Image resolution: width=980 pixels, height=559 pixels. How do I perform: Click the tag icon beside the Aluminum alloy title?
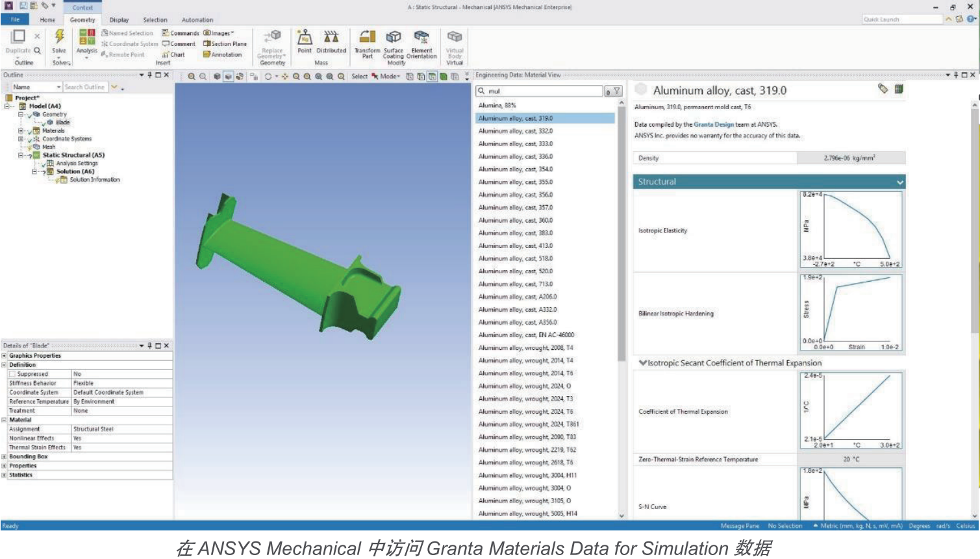pos(883,89)
